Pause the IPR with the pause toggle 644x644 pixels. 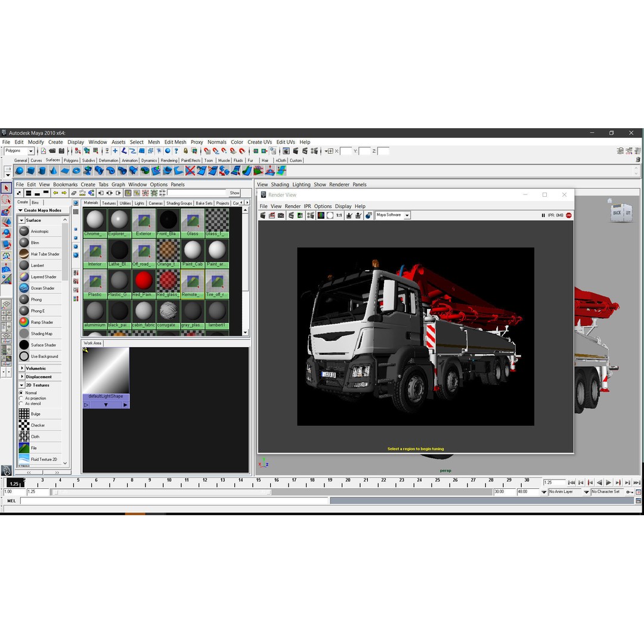click(x=544, y=216)
